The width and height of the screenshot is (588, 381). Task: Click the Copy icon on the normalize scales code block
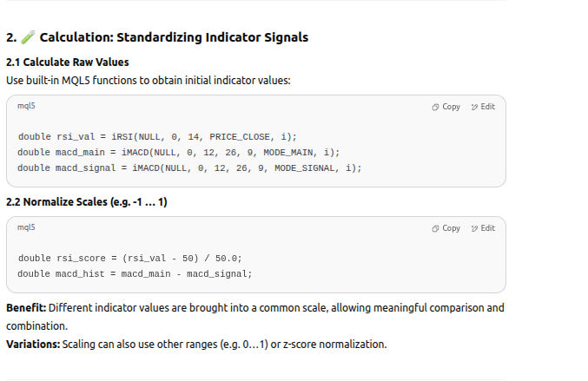pyautogui.click(x=435, y=228)
